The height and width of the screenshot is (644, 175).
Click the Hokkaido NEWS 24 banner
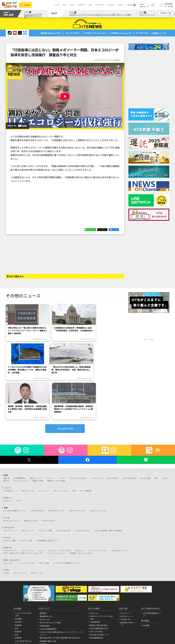149,47
